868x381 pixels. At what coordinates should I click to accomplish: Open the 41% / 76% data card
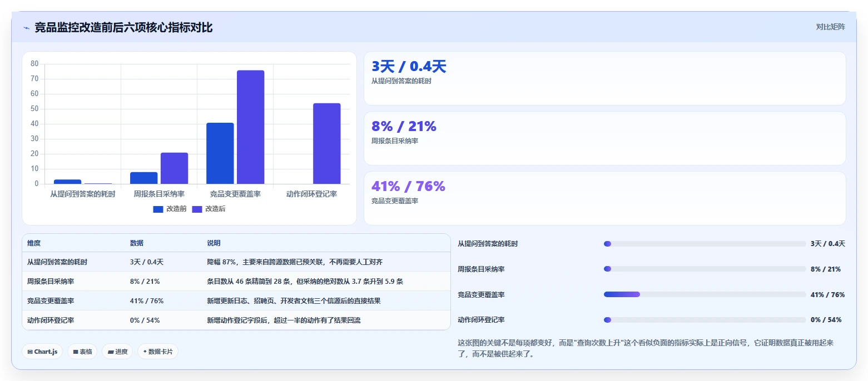(604, 198)
